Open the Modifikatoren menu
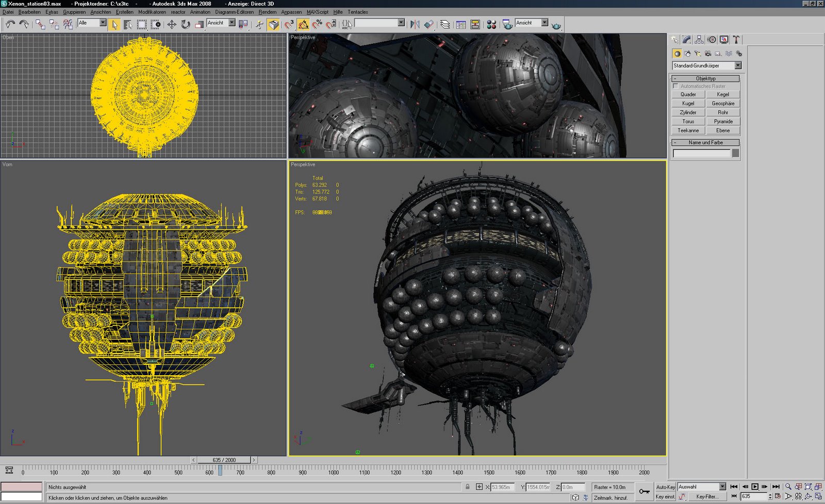The image size is (825, 504). [152, 12]
